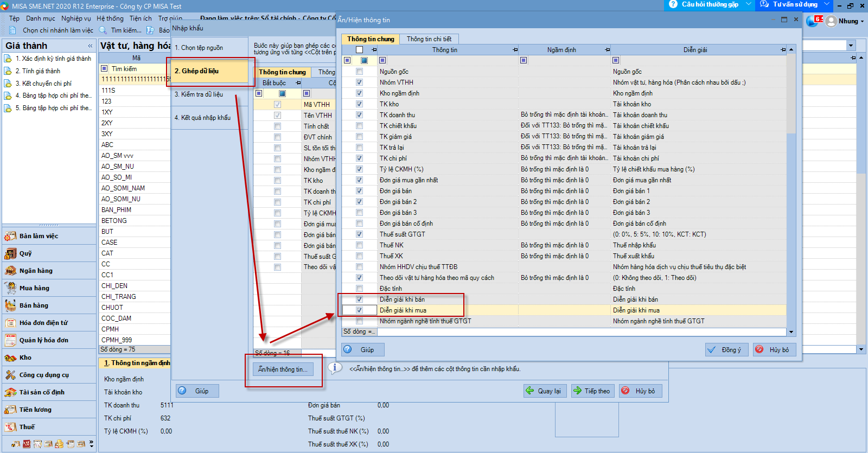868x453 pixels.
Task: Open the Danh mục menu
Action: coord(41,18)
